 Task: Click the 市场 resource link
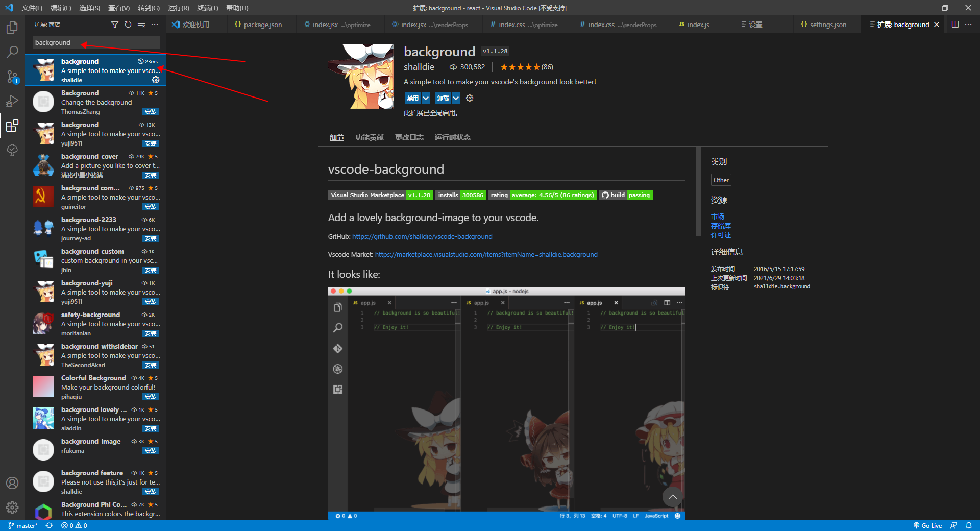point(717,216)
